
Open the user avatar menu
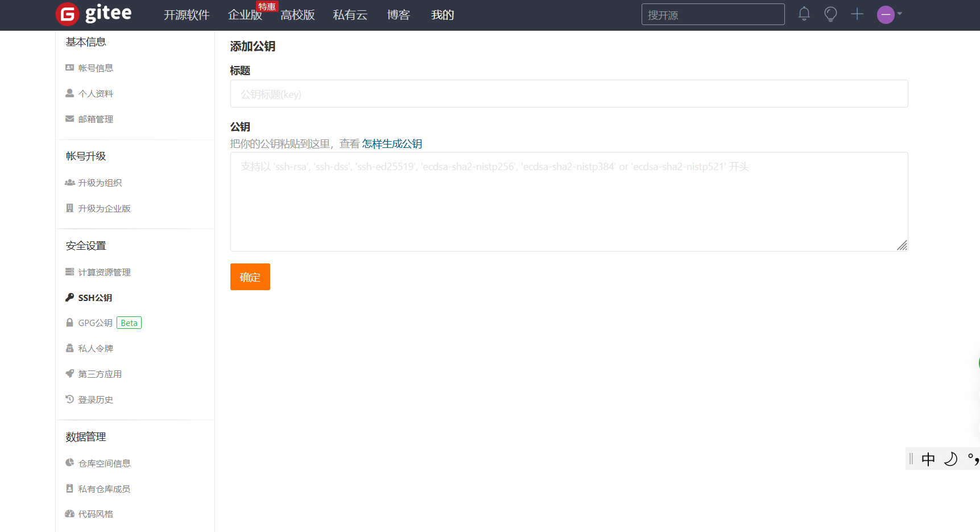(890, 14)
